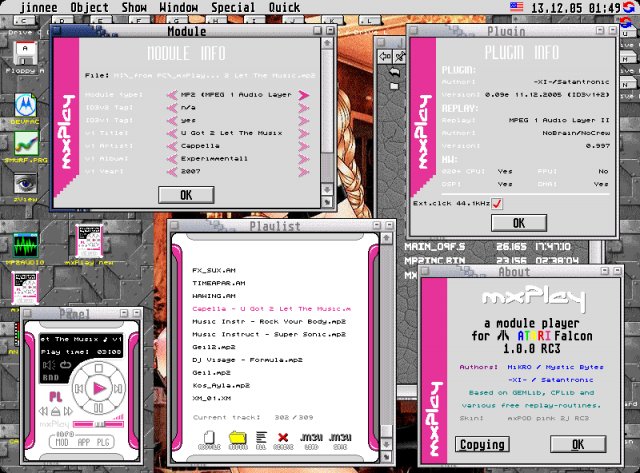Click the eject icon in the Panel
The image size is (640, 473).
pyautogui.click(x=56, y=411)
